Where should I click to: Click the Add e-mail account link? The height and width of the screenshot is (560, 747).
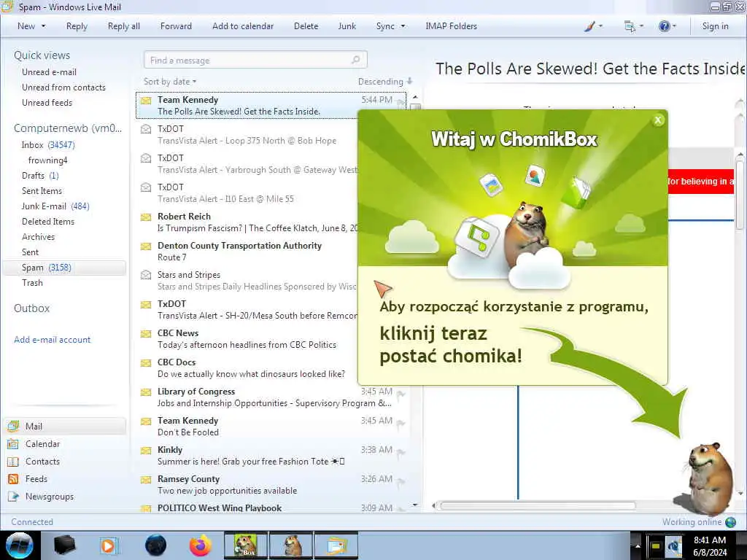[52, 340]
